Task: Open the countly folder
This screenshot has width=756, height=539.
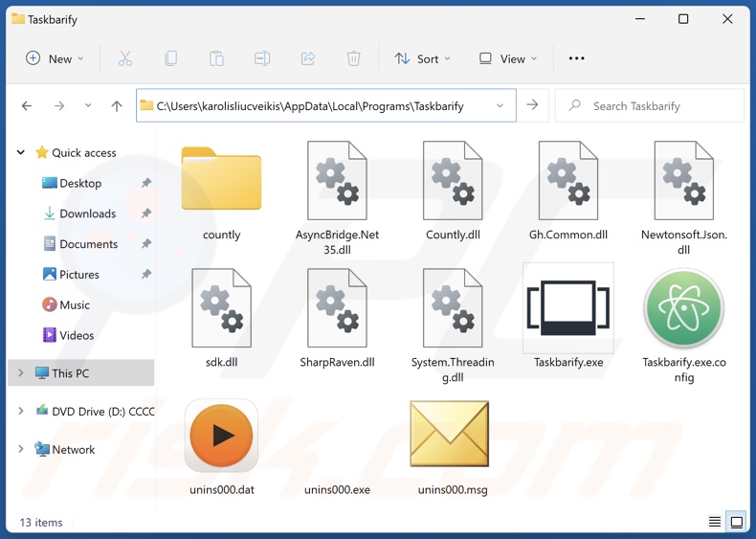Action: [x=221, y=179]
